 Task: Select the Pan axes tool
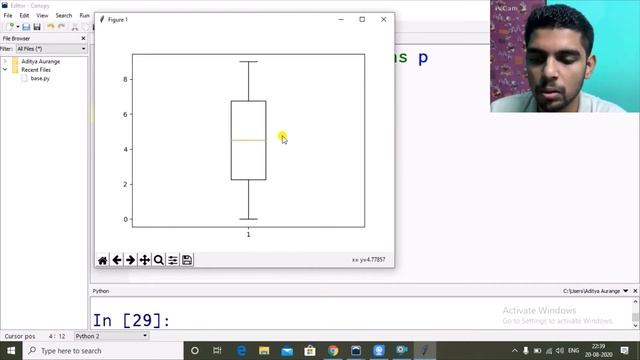pos(144,260)
